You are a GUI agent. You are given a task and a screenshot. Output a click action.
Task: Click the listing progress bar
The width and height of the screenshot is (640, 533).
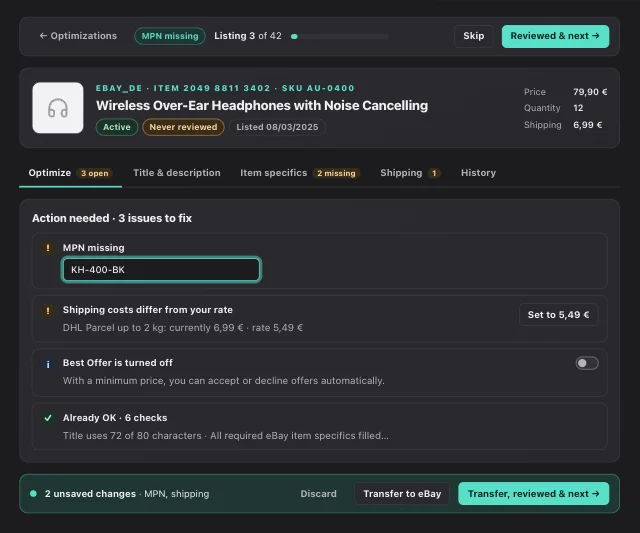pos(340,36)
